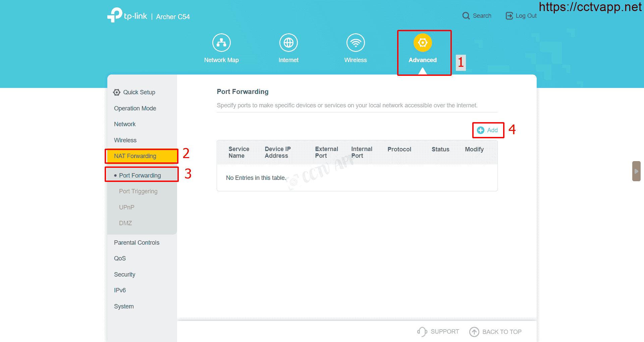
Task: Select the Wireless wifi icon
Action: tap(356, 43)
